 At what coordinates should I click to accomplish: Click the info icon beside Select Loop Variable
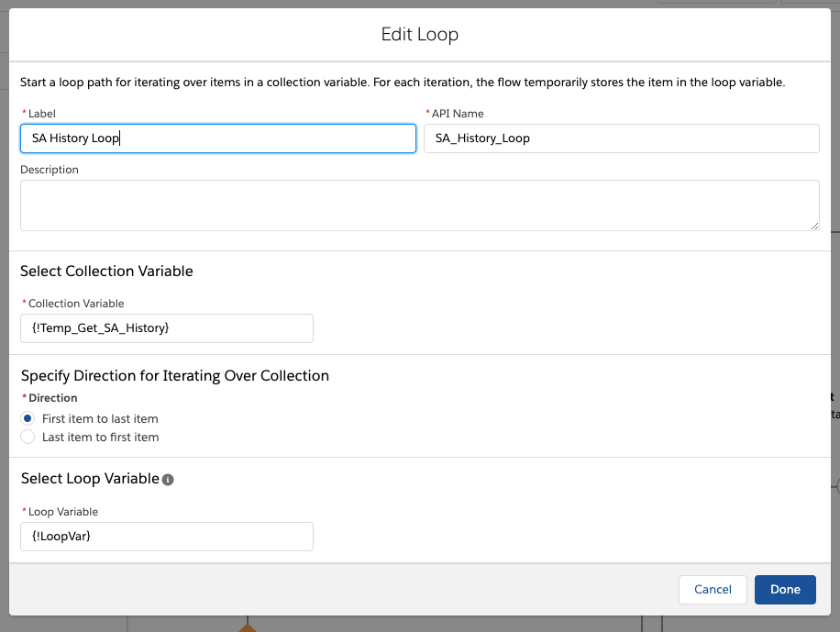click(x=168, y=480)
